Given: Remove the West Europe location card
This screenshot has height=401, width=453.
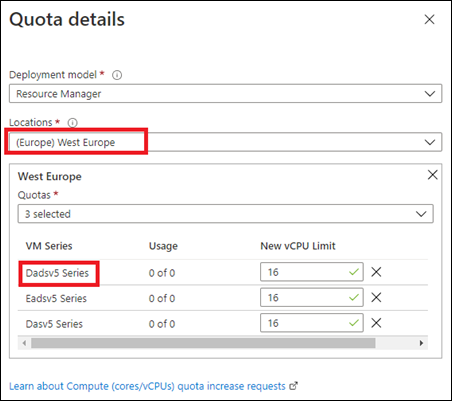Looking at the screenshot, I should coord(432,175).
